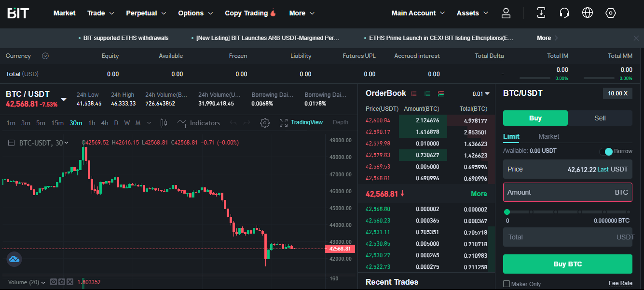Switch to the Sell tab
The height and width of the screenshot is (290, 644).
coord(600,118)
